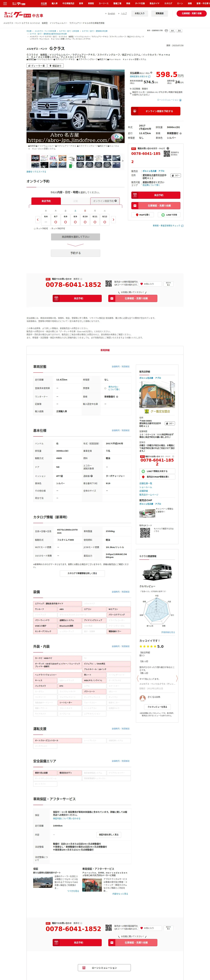Click the English language link
The height and width of the screenshot is (980, 210).
pyautogui.click(x=111, y=13)
